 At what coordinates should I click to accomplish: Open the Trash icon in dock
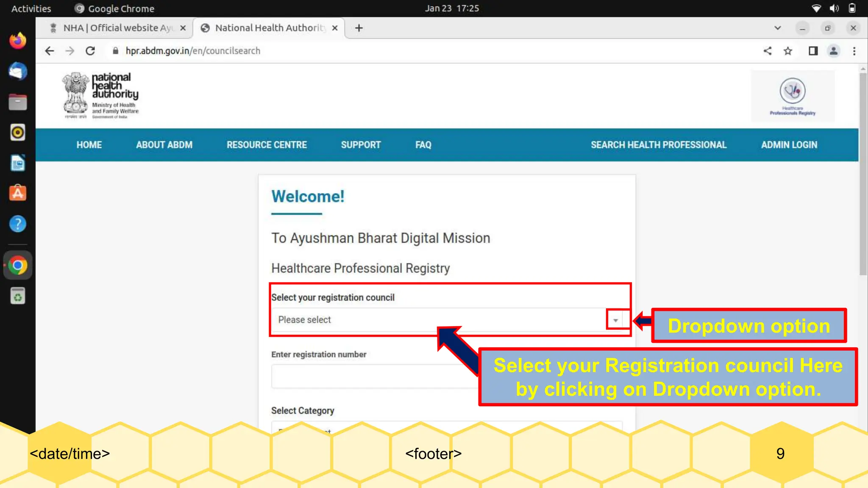18,296
